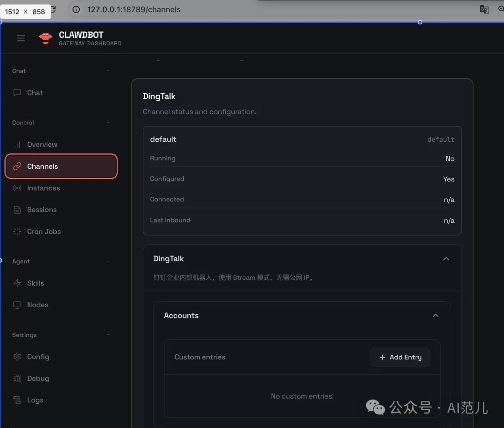Collapse the Settings sidebar section
This screenshot has height=428, width=504.
[108, 335]
